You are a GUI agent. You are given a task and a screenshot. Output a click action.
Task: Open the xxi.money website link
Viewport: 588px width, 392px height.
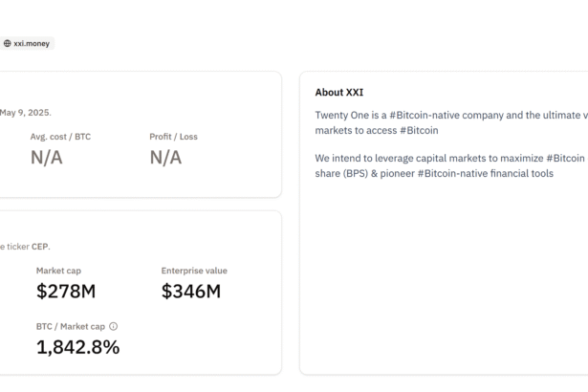click(31, 43)
